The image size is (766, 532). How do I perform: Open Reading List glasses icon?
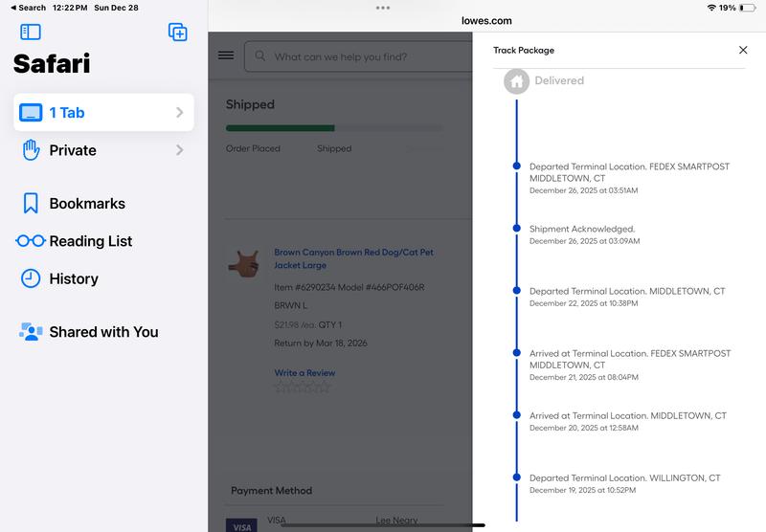pyautogui.click(x=31, y=241)
